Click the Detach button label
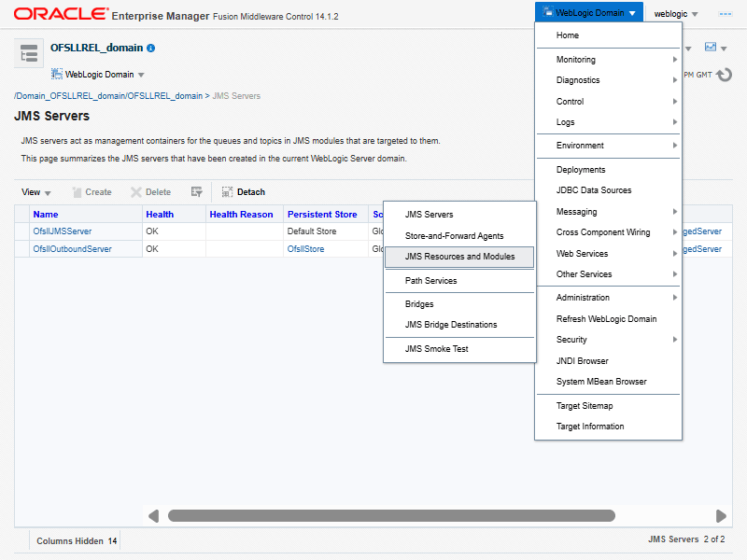The height and width of the screenshot is (560, 747). click(x=251, y=192)
